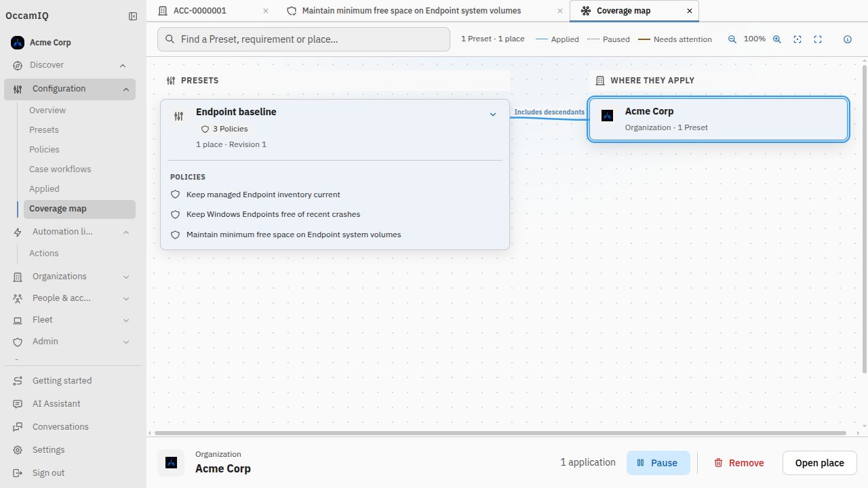The width and height of the screenshot is (868, 488).
Task: Click the Endpoint baseline title
Action: [x=236, y=112]
